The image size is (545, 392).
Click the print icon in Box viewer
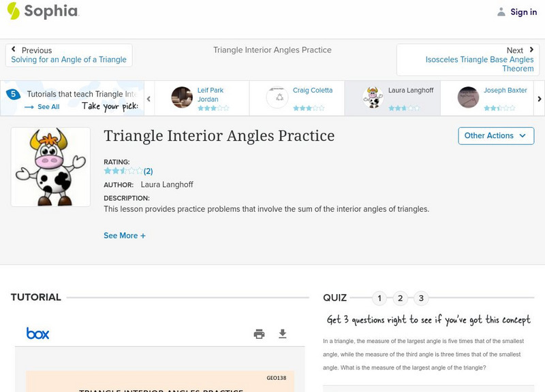pyautogui.click(x=259, y=333)
